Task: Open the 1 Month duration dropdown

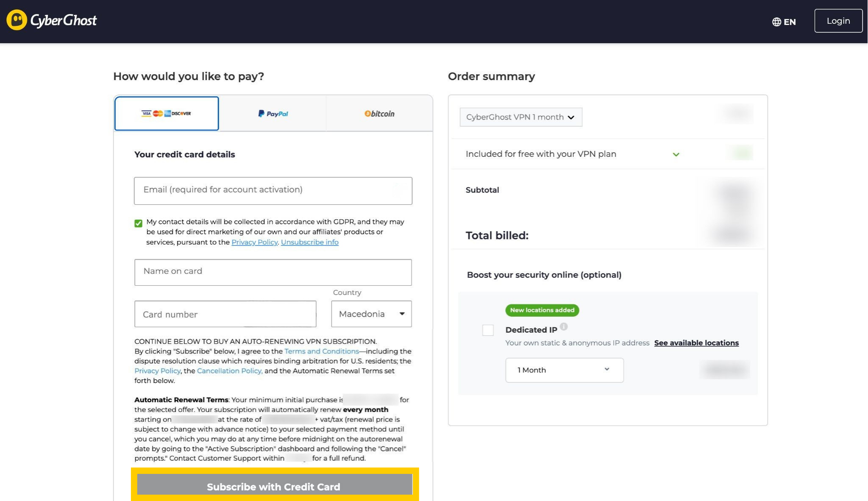Action: (564, 370)
